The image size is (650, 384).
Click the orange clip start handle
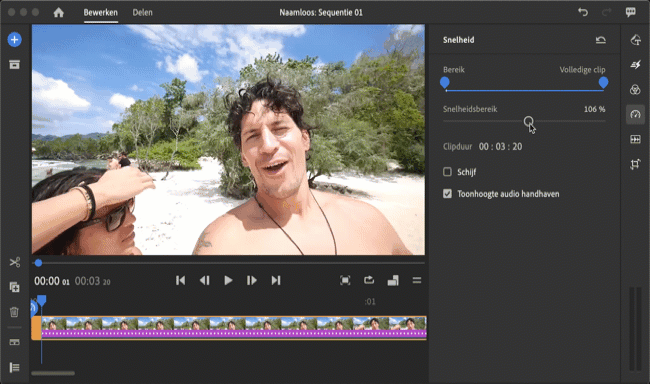pos(36,328)
